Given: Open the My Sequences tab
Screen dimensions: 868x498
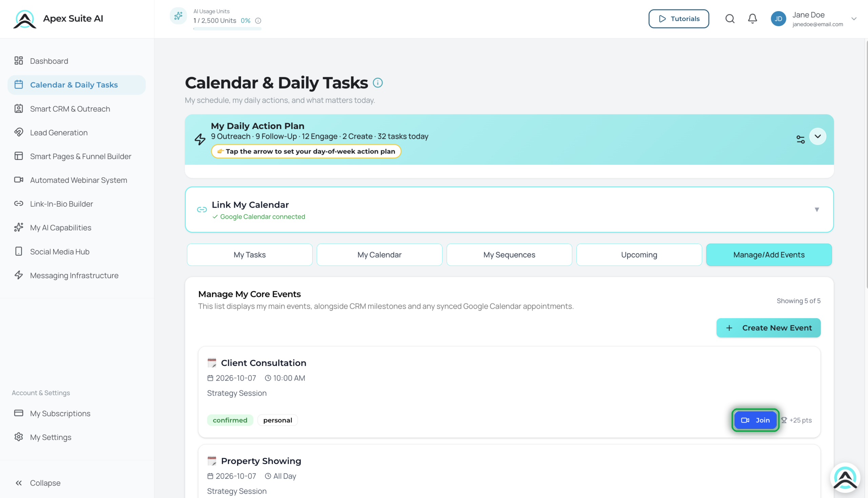Looking at the screenshot, I should point(509,254).
